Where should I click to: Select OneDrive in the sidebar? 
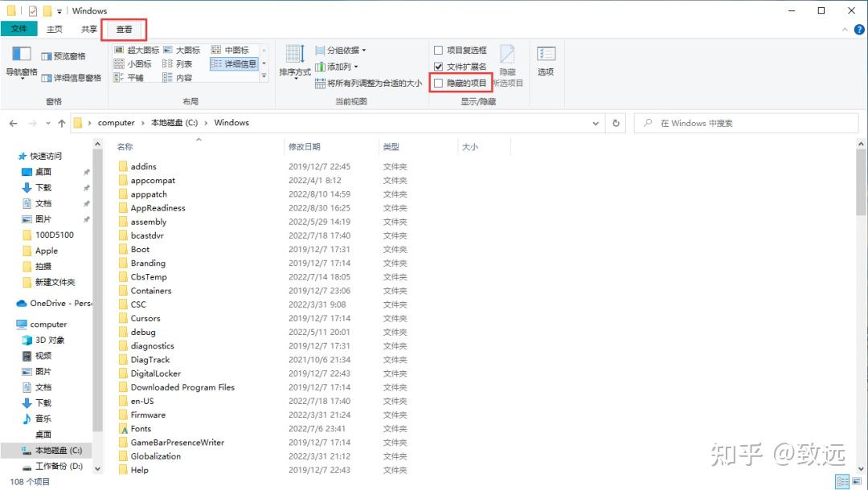coord(52,303)
